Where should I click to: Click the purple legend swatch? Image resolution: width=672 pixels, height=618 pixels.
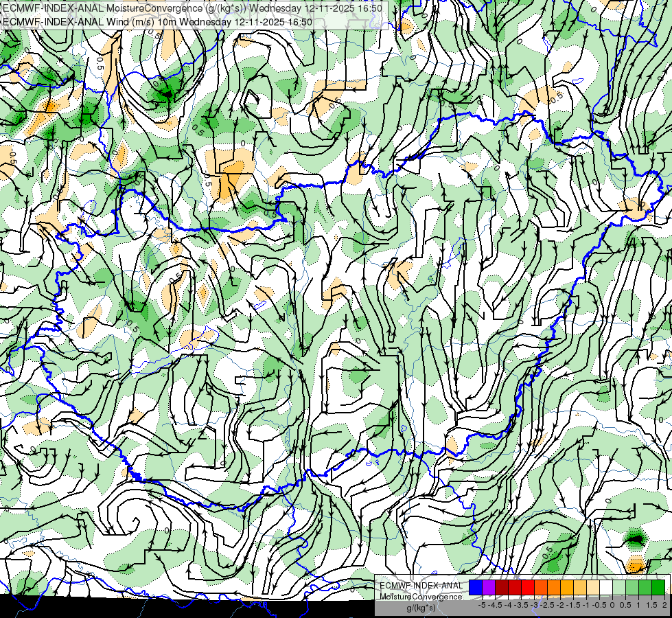pos(489,588)
